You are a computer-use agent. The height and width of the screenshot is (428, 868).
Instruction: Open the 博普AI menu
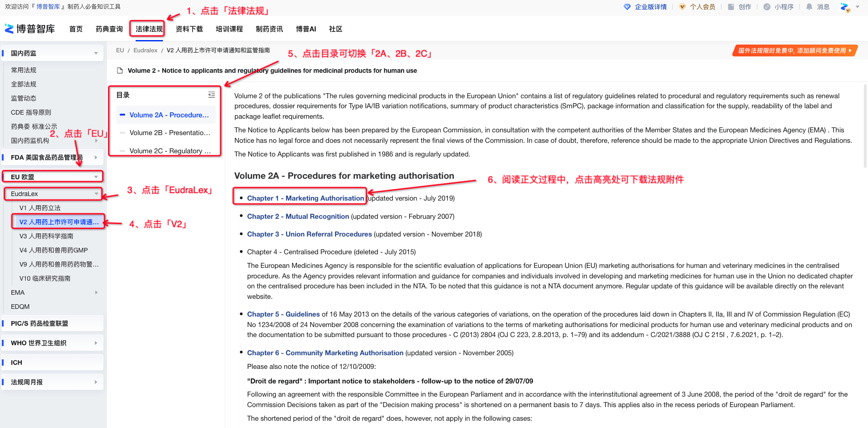click(306, 29)
